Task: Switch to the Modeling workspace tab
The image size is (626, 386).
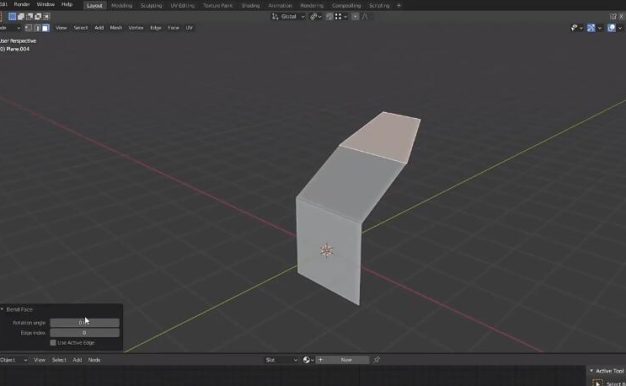Action: point(122,6)
